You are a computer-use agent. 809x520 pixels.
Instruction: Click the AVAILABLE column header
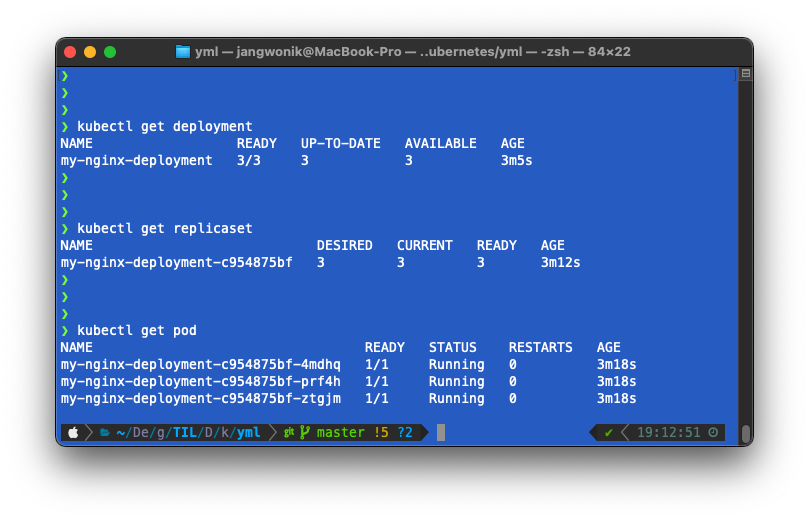pyautogui.click(x=441, y=143)
